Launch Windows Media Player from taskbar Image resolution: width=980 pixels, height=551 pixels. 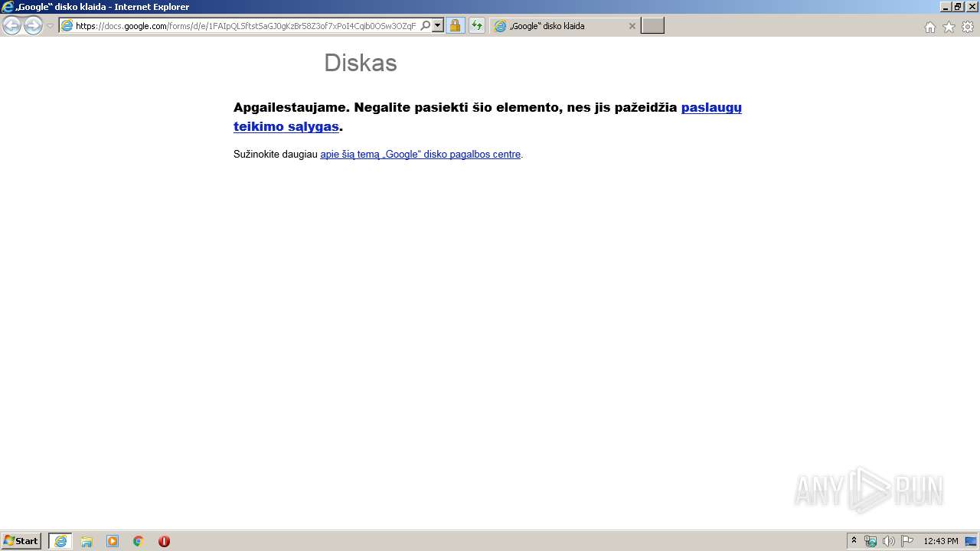(x=113, y=541)
